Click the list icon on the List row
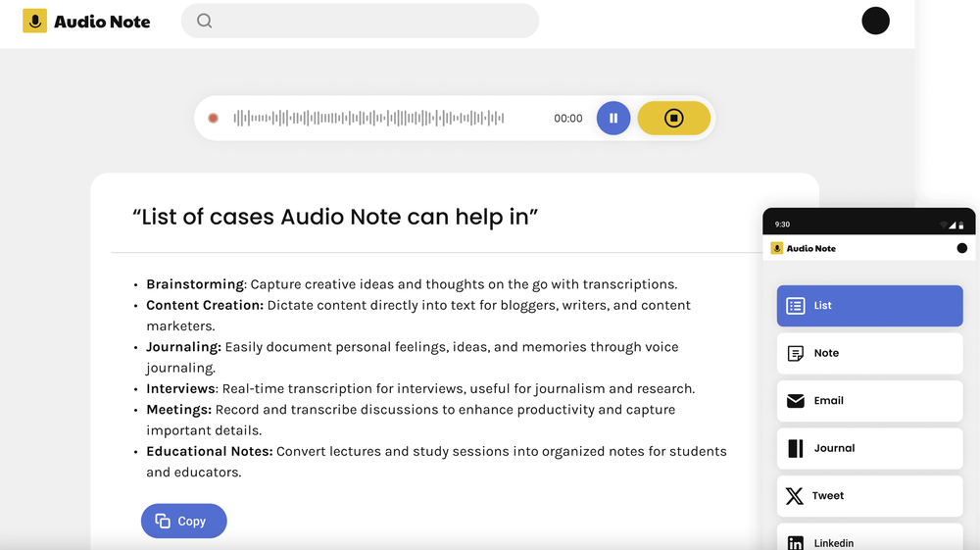This screenshot has width=980, height=550. 795,306
